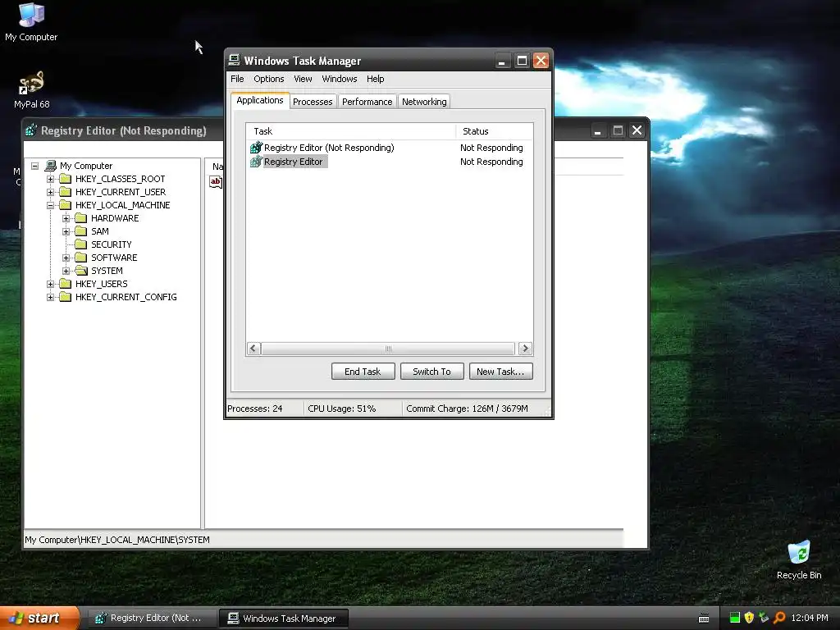Expand the SYSTEM subkey
This screenshot has height=630, width=840.
point(66,271)
